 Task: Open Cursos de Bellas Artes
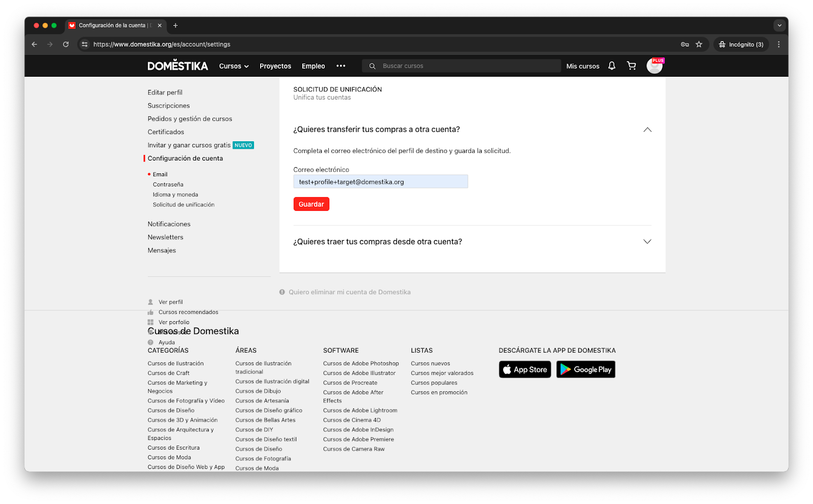[265, 420]
